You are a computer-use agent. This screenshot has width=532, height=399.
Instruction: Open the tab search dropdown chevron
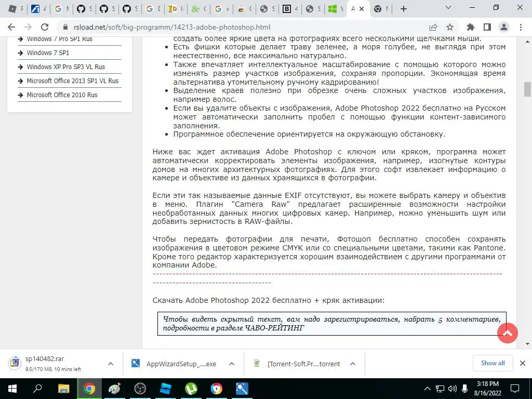448,7
